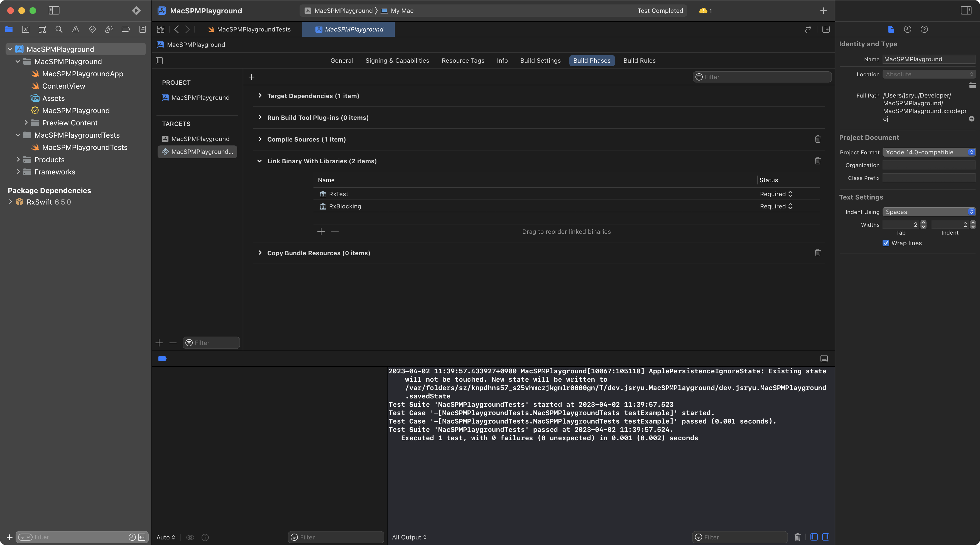Viewport: 980px width, 545px height.
Task: Hide the debug area toggle button
Action: pyautogui.click(x=824, y=359)
